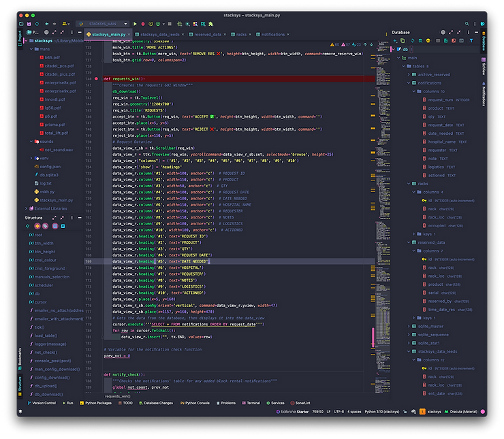
Task: Click the Save All disk icon
Action: (29, 24)
